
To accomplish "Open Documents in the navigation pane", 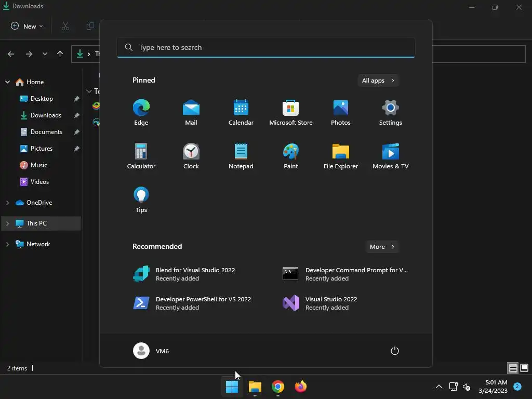I will pos(46,132).
